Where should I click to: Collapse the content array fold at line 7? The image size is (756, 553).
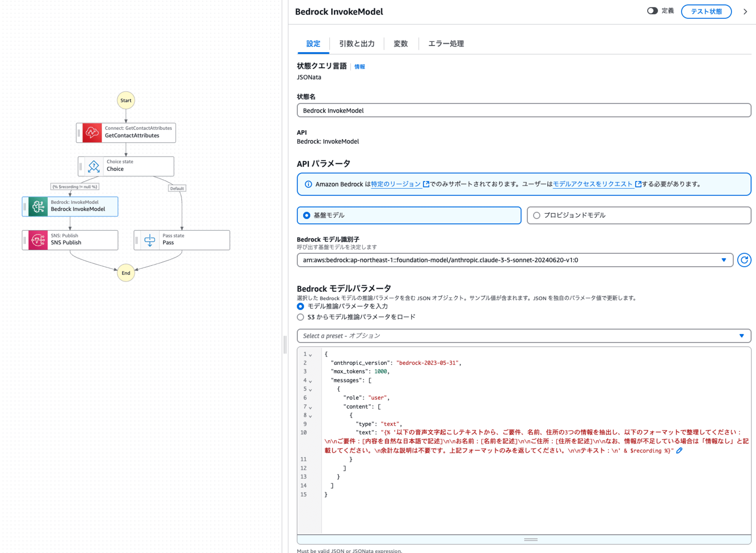coord(310,408)
